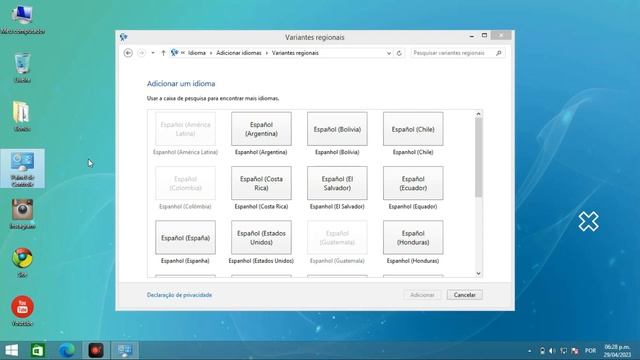The height and width of the screenshot is (360, 640).
Task: Click the language list scroll down arrow
Action: tap(478, 273)
